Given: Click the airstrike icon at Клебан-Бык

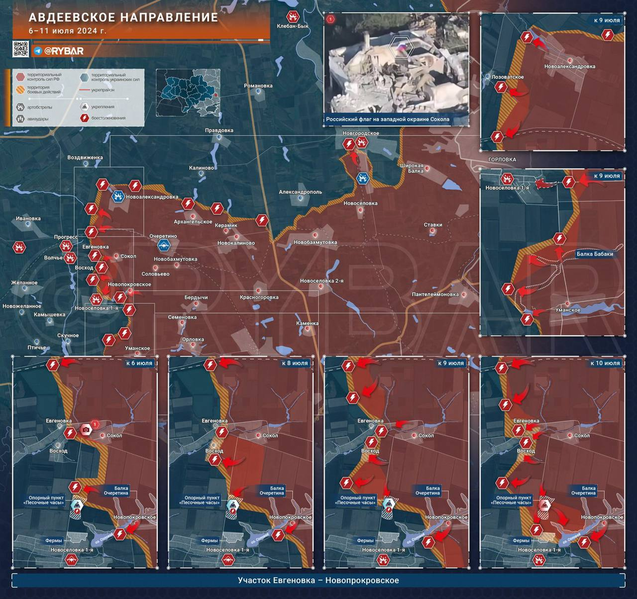Looking at the screenshot, I should tap(291, 19).
